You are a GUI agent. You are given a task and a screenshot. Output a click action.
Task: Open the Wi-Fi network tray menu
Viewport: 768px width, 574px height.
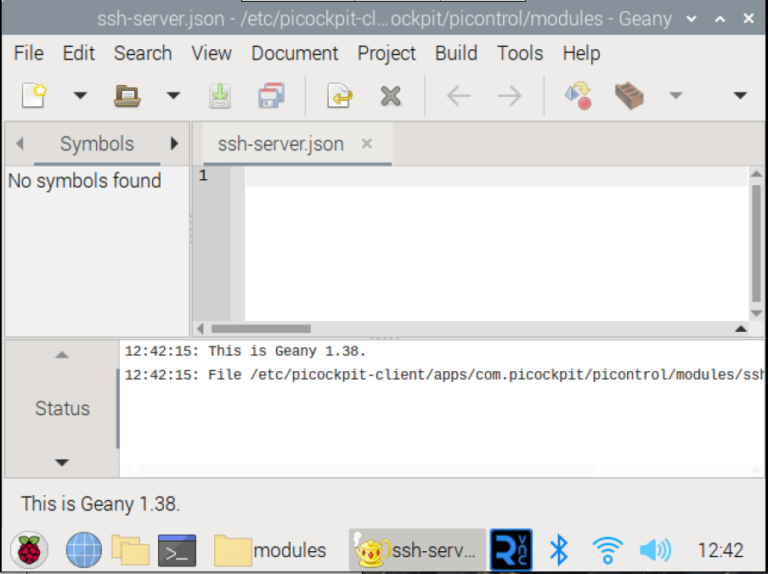(x=607, y=550)
